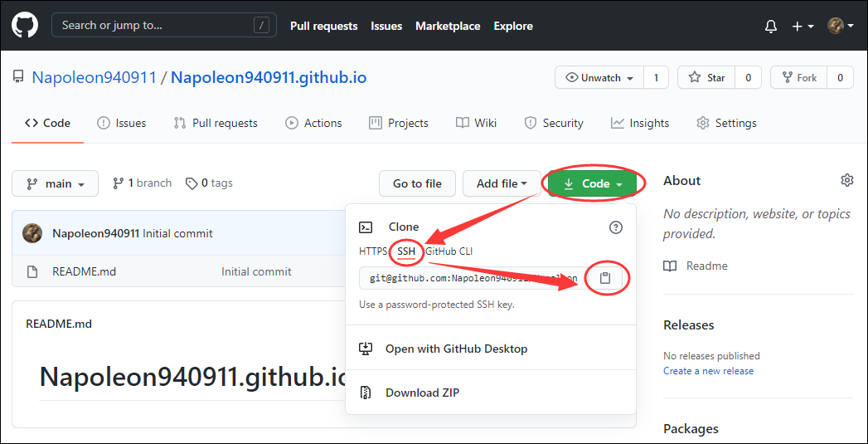The image size is (868, 444).
Task: Copy the SSH clone URL to clipboard
Action: (605, 278)
